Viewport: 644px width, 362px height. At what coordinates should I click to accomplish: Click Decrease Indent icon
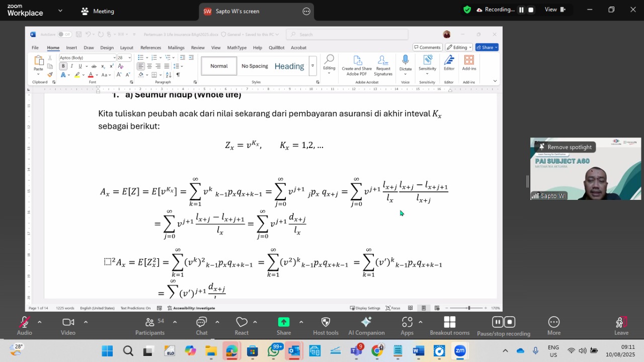pos(183,58)
